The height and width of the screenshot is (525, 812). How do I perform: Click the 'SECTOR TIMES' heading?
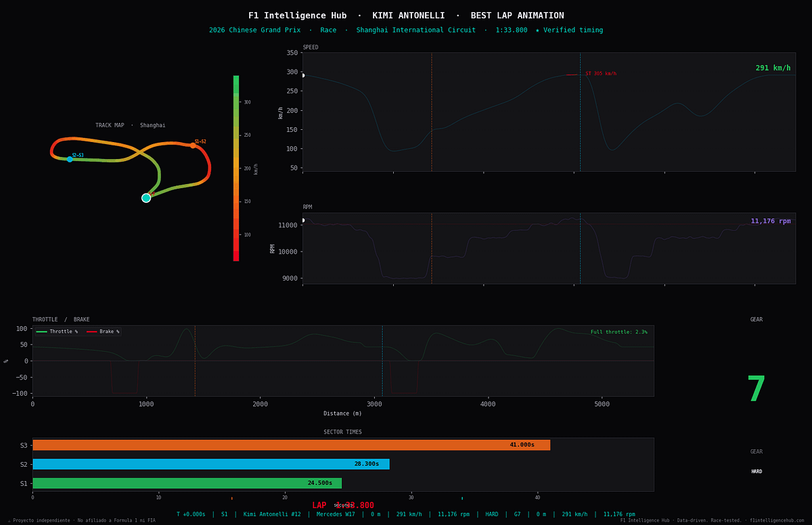tap(342, 432)
